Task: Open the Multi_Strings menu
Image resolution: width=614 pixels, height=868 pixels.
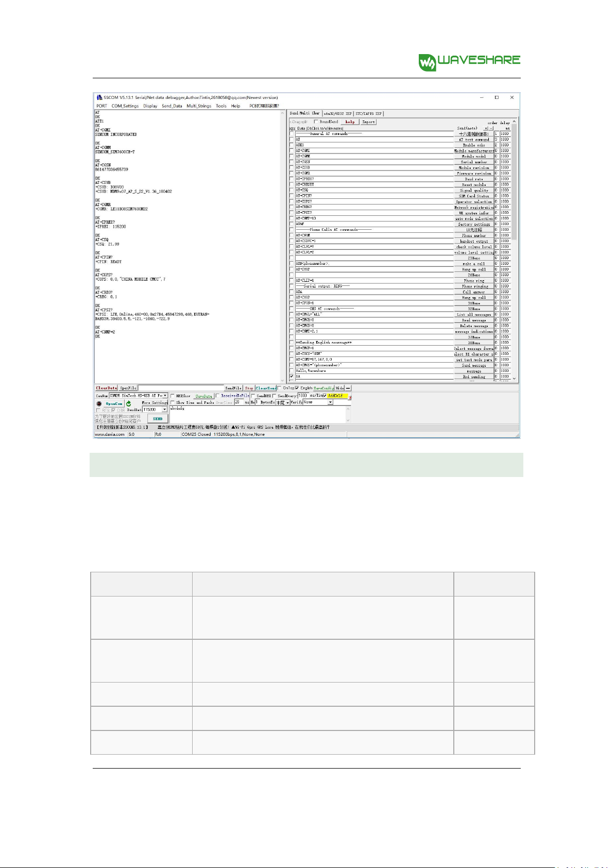Action: [199, 106]
